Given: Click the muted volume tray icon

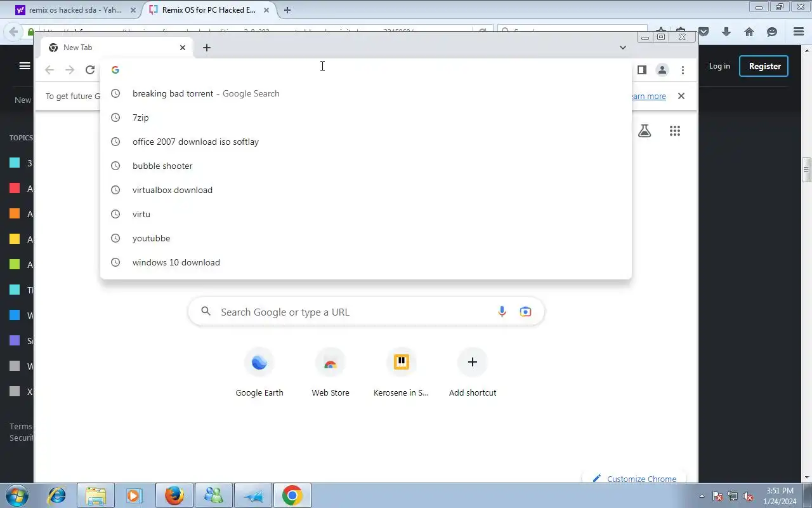Looking at the screenshot, I should click(x=749, y=497).
